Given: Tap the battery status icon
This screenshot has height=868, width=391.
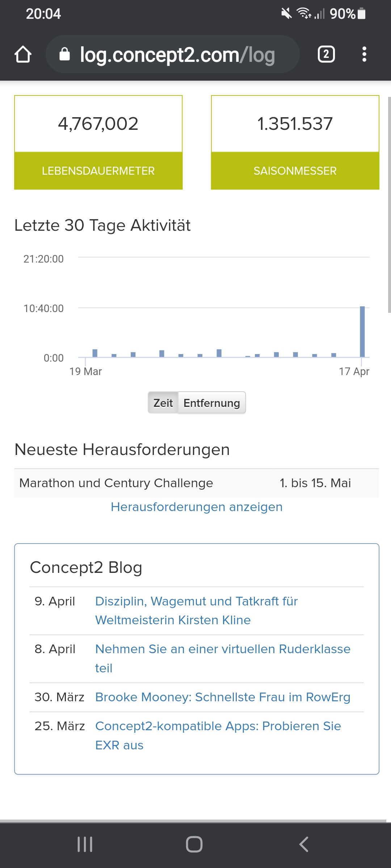Looking at the screenshot, I should (x=361, y=14).
